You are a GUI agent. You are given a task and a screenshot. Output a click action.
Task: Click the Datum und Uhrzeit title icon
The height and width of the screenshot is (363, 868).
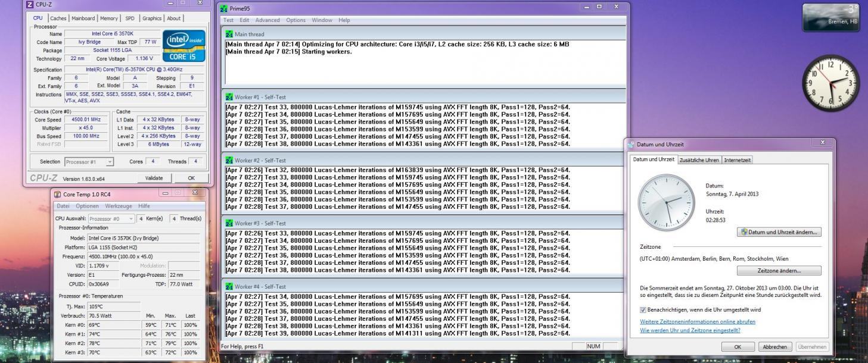pyautogui.click(x=631, y=145)
